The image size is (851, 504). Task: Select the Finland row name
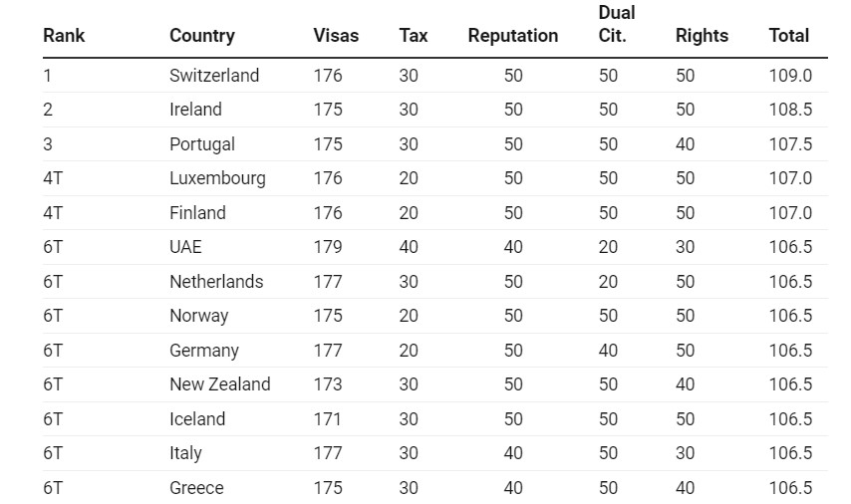point(197,213)
